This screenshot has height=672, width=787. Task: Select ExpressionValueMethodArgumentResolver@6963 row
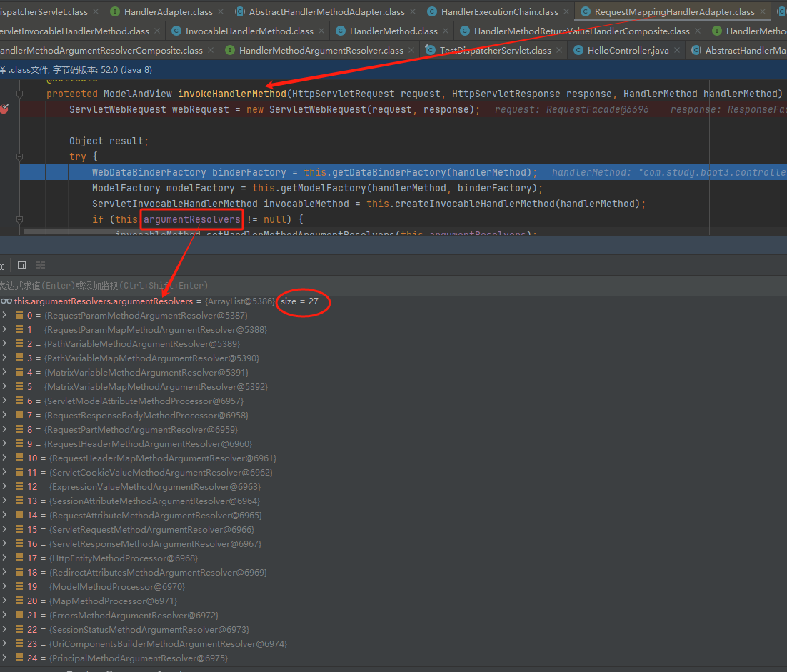click(393, 487)
